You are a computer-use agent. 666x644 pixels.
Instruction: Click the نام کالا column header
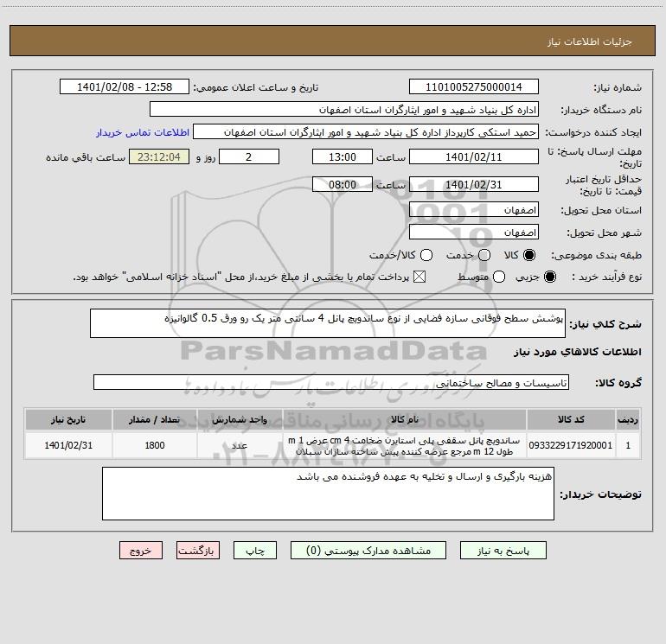click(405, 419)
